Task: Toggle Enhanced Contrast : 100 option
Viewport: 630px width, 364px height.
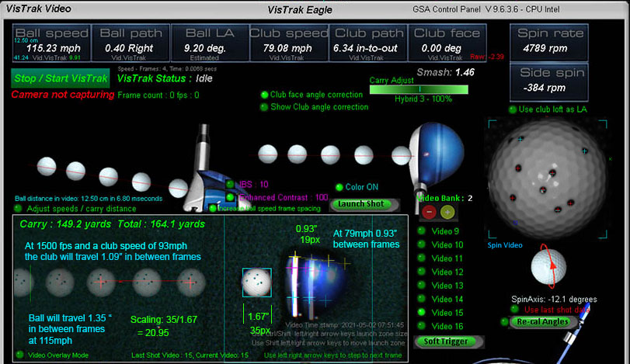Action: click(x=230, y=197)
